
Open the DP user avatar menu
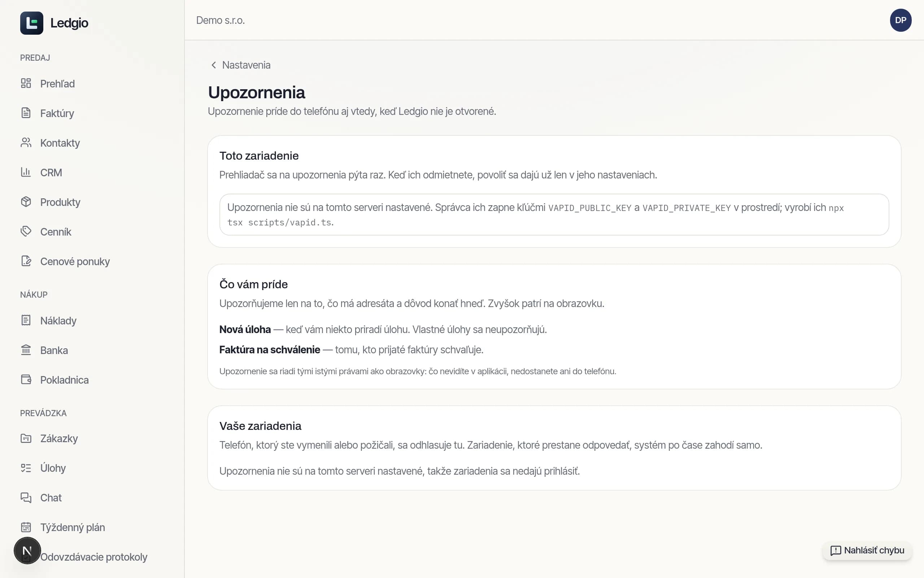[900, 20]
